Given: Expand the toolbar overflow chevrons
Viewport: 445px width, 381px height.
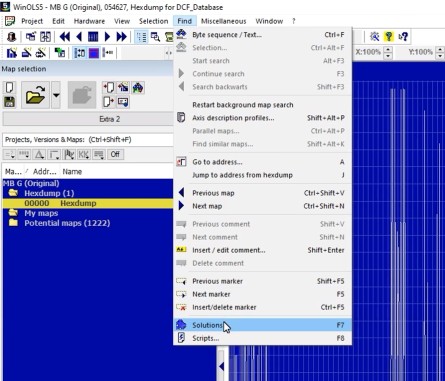Looking at the screenshot, I should point(169,53).
